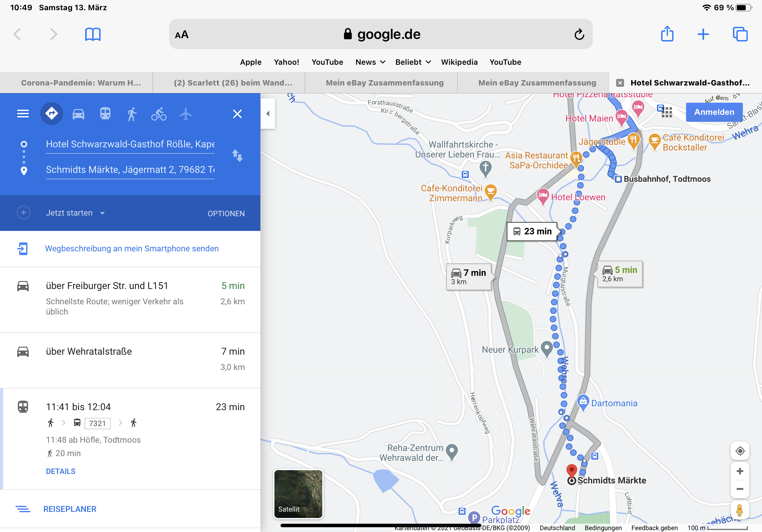This screenshot has height=532, width=762.
Task: Close the directions panel
Action: click(x=237, y=114)
